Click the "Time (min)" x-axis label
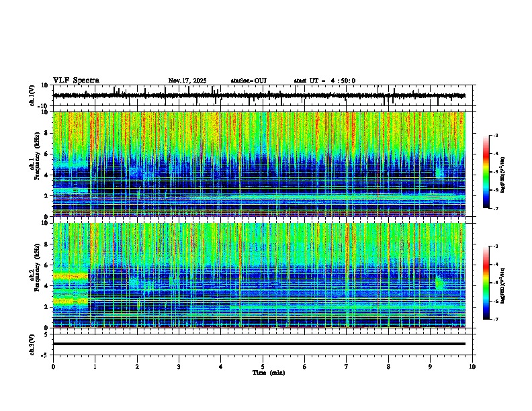Screen dimensions: 532x411 tap(269, 373)
